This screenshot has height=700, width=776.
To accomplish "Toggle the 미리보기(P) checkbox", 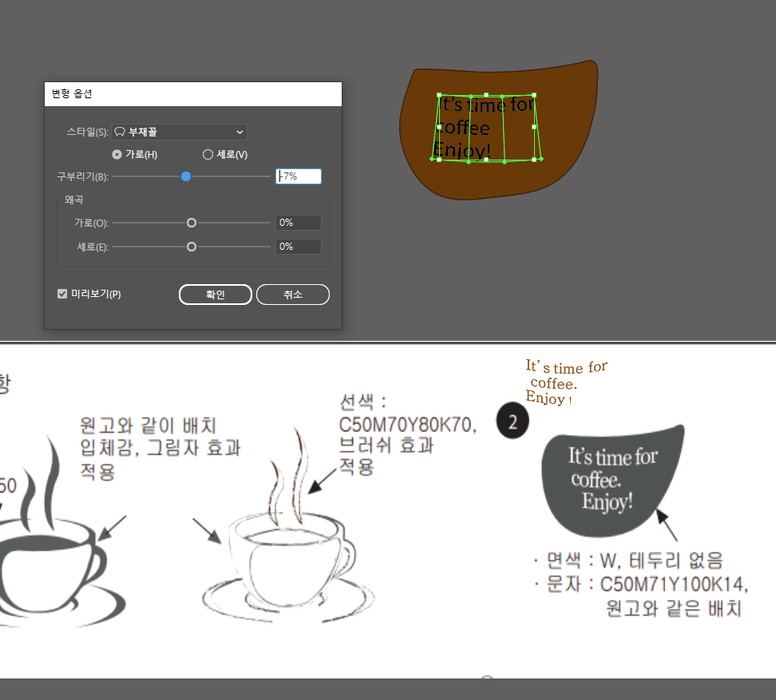I will (62, 294).
